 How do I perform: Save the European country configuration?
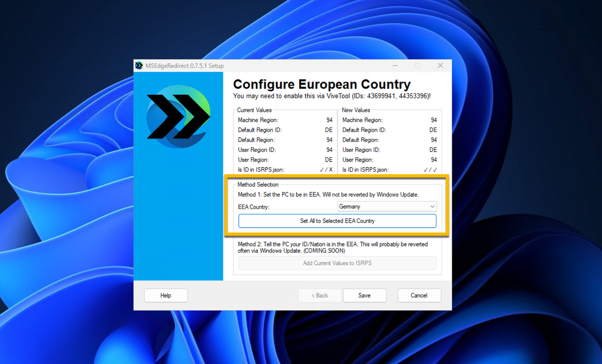click(x=364, y=295)
